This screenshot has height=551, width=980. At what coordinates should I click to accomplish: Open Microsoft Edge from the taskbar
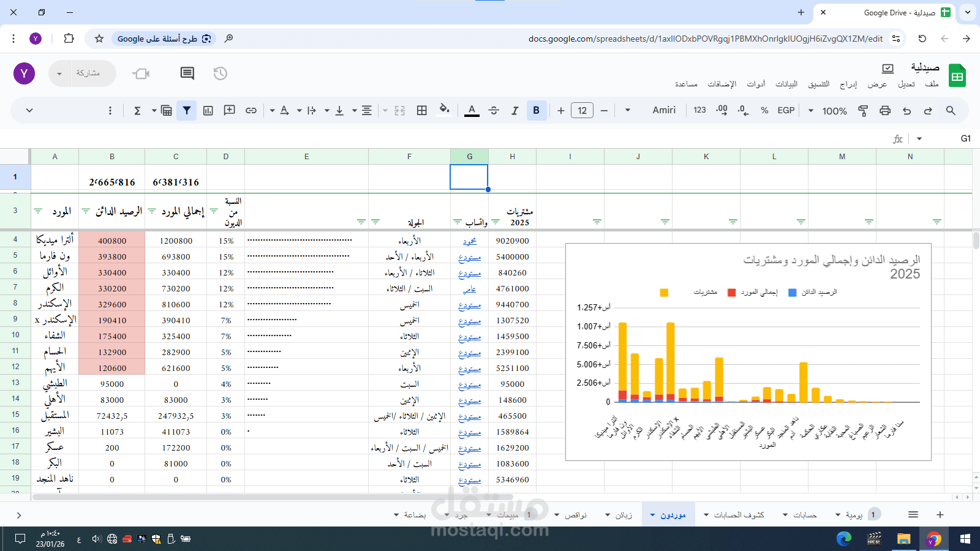click(x=844, y=539)
